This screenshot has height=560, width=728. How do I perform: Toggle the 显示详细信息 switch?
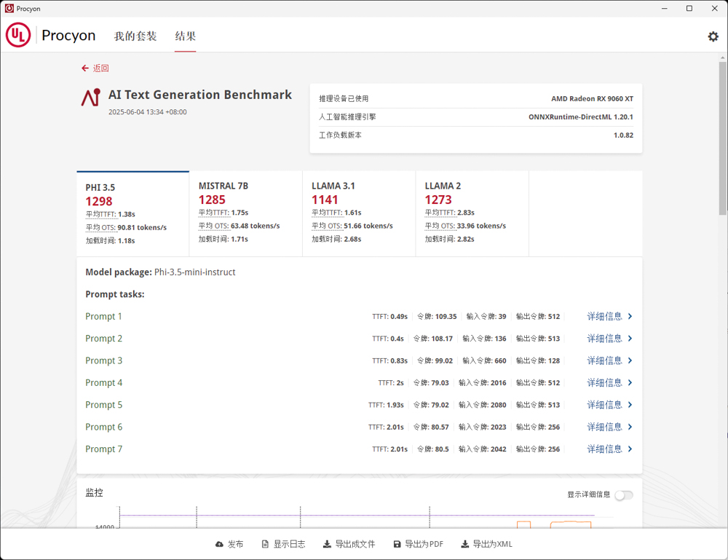coord(624,495)
